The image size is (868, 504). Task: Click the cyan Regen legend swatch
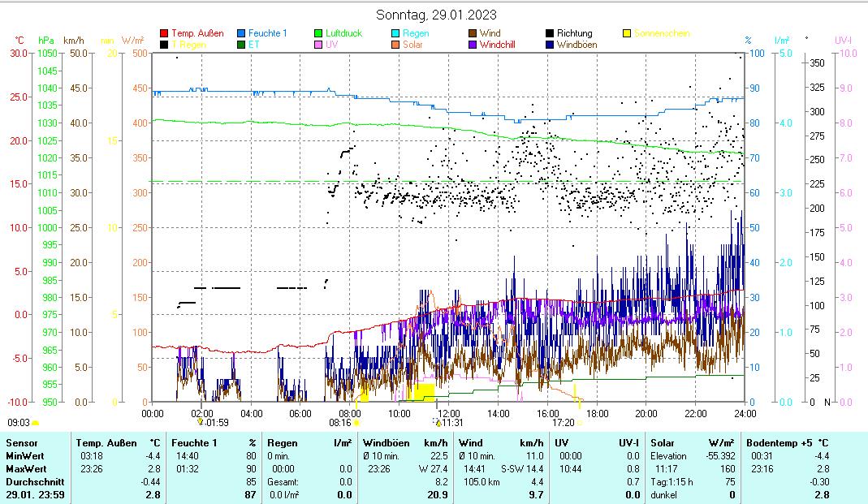(395, 33)
